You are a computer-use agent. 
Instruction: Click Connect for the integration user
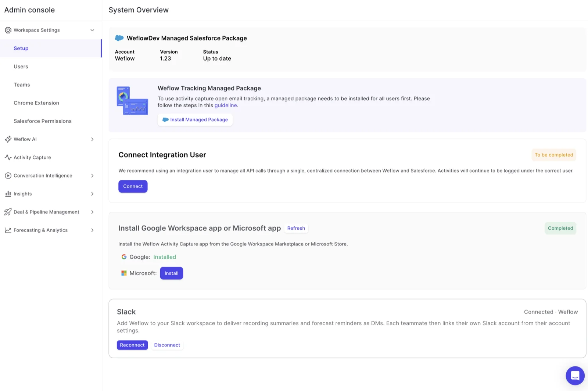pos(133,186)
